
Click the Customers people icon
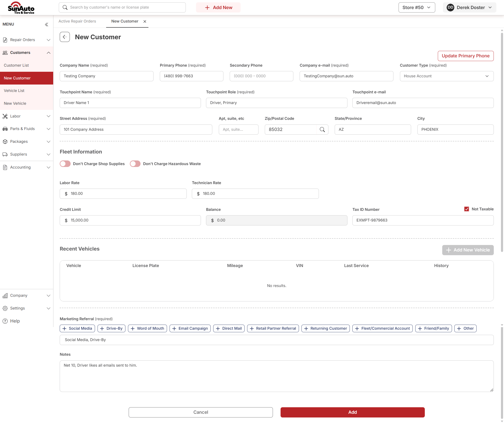(x=5, y=53)
